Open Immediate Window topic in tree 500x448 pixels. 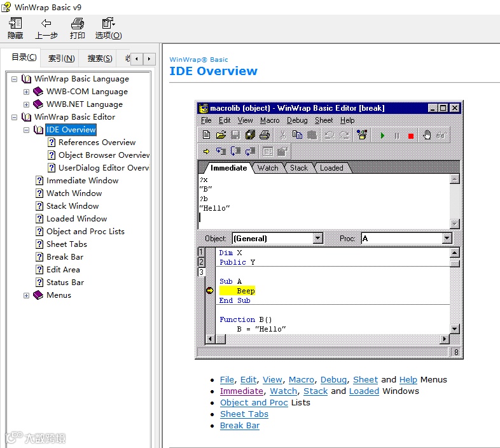(x=82, y=181)
